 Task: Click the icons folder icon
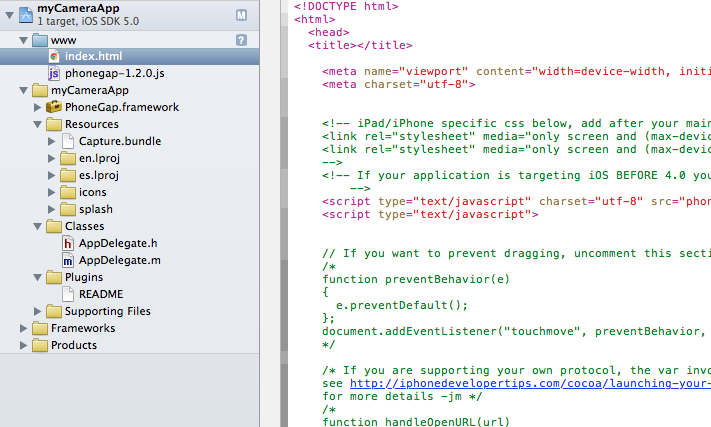(68, 192)
